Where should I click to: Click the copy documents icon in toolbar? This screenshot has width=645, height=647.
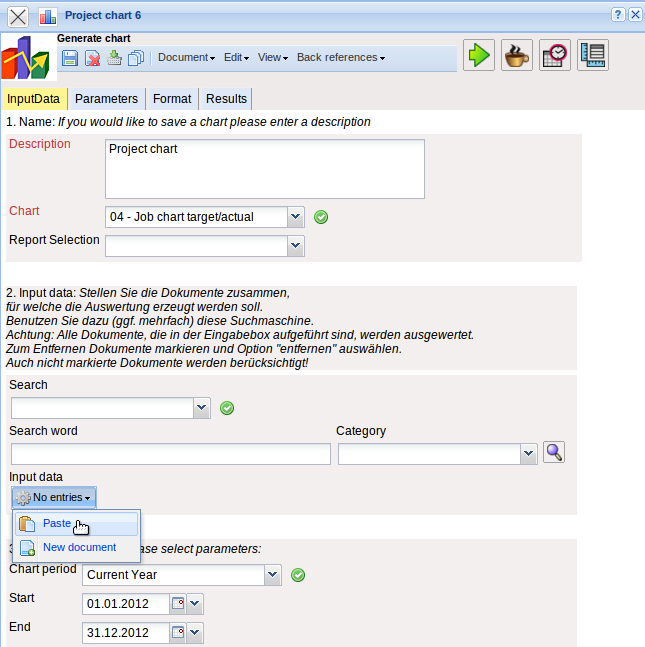(136, 58)
